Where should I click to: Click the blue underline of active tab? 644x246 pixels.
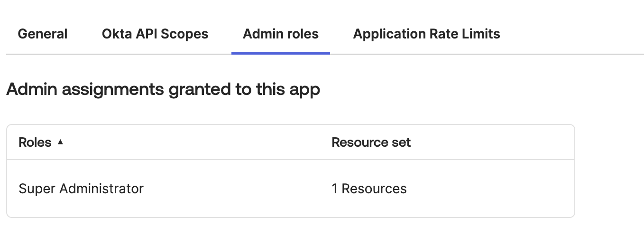[x=281, y=53]
